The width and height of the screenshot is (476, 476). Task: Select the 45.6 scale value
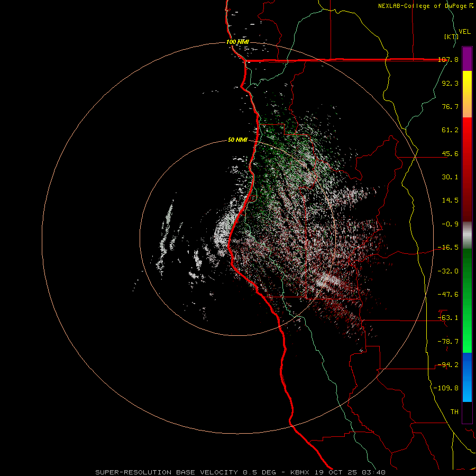click(x=450, y=153)
